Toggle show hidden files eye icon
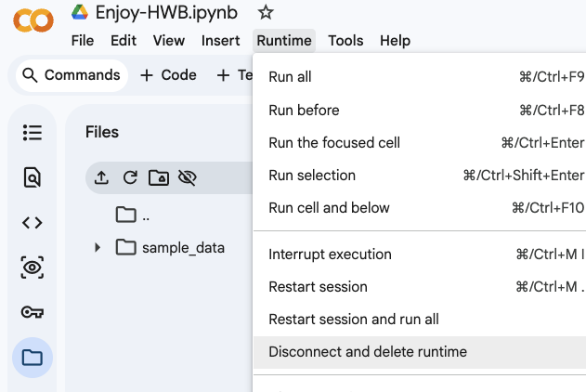The width and height of the screenshot is (586, 392). (x=188, y=177)
